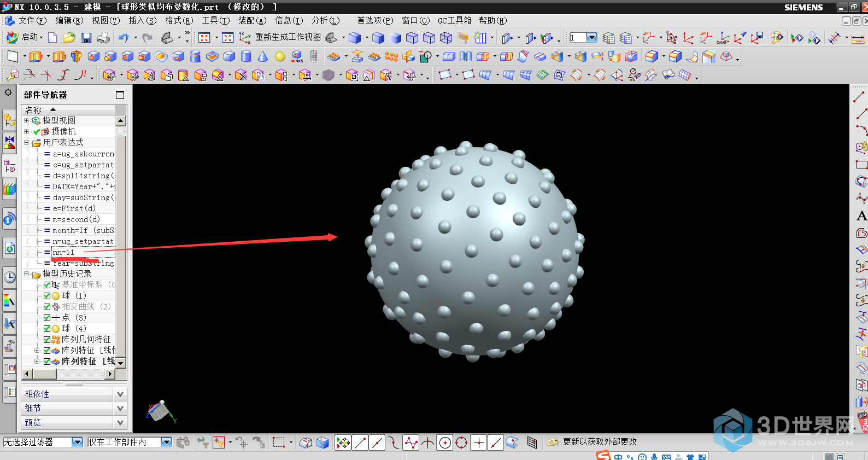Screen dimensions: 868x460
Task: Click the Sogou input method tray icon
Action: [x=603, y=456]
